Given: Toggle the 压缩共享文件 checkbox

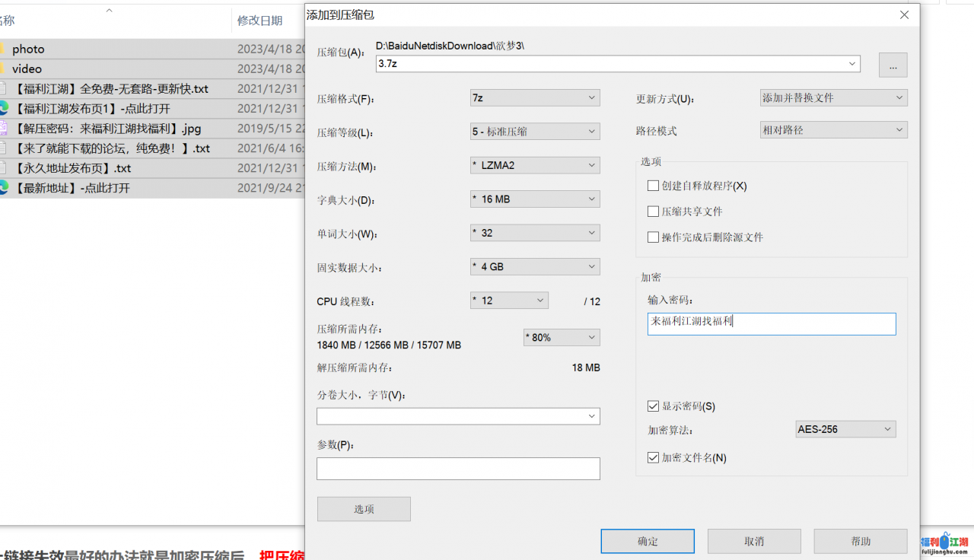Looking at the screenshot, I should tap(653, 212).
